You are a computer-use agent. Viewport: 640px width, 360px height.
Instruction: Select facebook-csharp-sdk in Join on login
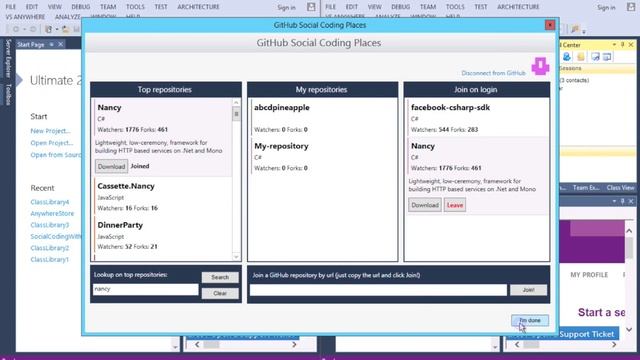coord(477,118)
